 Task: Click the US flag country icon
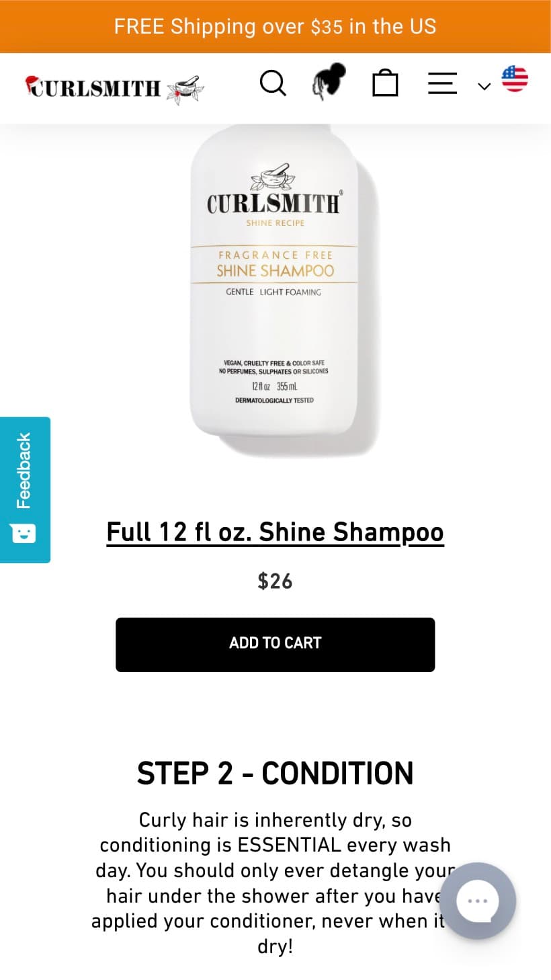(515, 79)
